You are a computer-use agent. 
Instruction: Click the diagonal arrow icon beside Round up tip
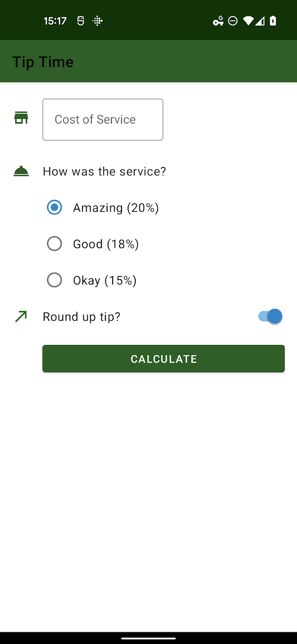pos(21,316)
